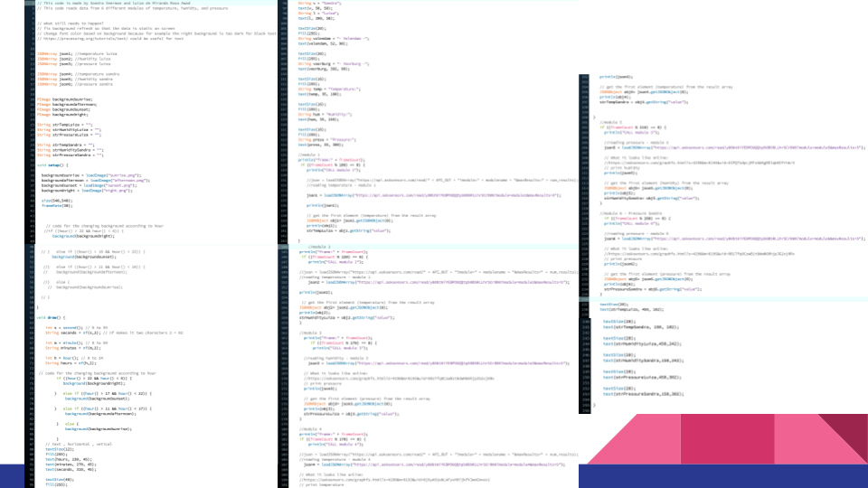Viewport: 868px width, 488px height.
Task: Click the 'text(strTempSandra, 150, 182);' line
Action: coord(640,327)
